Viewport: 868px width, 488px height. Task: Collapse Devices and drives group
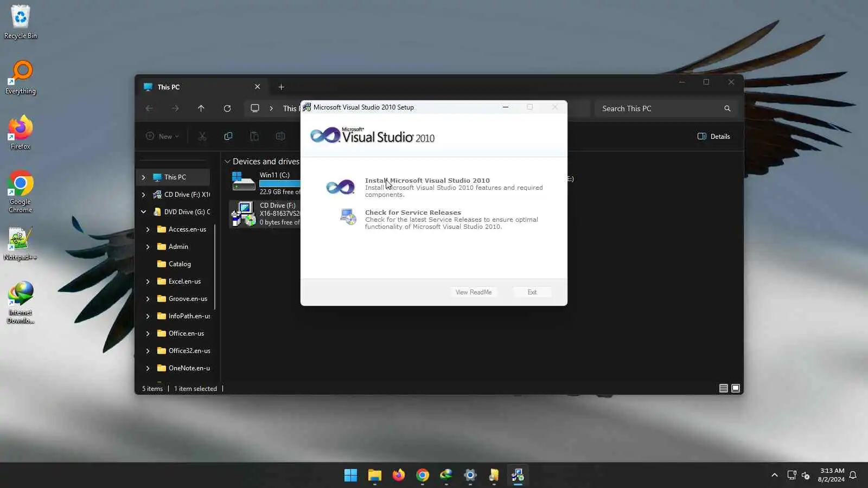(x=227, y=162)
